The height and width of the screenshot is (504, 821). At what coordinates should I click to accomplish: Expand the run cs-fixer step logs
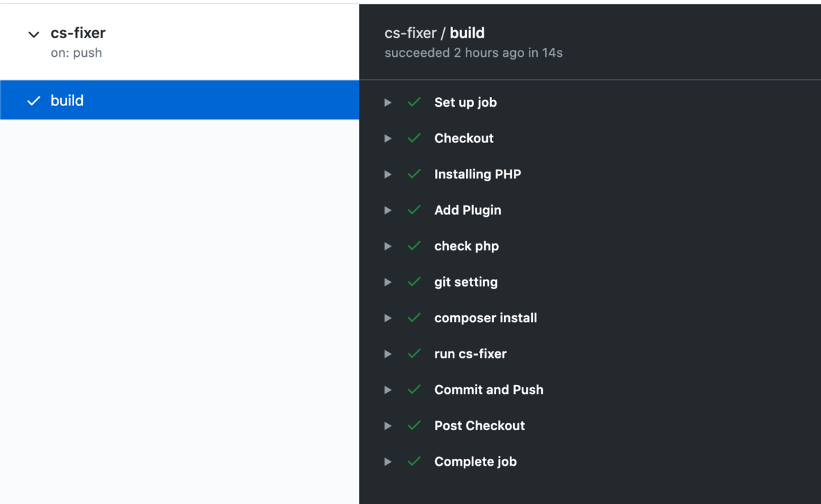tap(388, 354)
